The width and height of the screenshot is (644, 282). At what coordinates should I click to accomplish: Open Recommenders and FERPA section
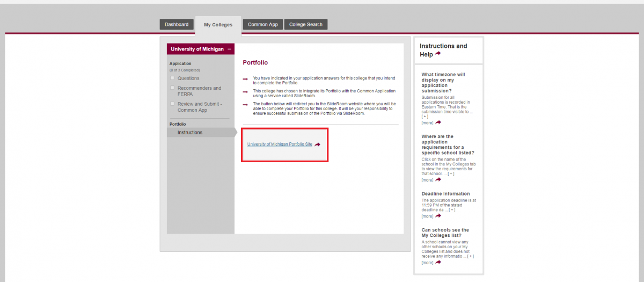point(199,91)
